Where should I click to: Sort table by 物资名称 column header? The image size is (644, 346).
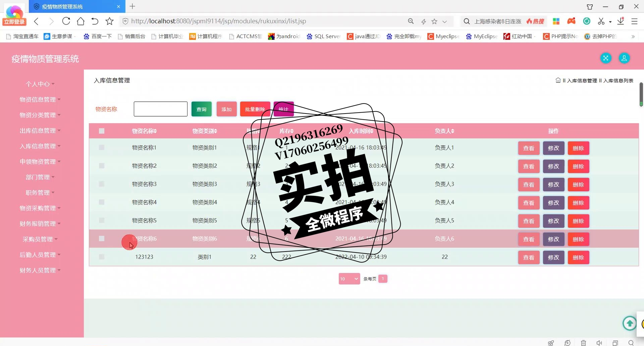click(144, 131)
